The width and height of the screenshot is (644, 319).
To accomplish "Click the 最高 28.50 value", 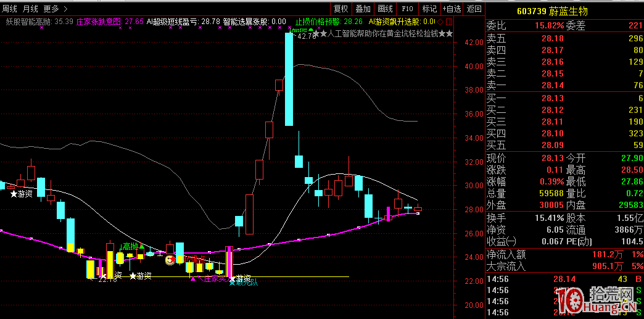I will (x=633, y=170).
